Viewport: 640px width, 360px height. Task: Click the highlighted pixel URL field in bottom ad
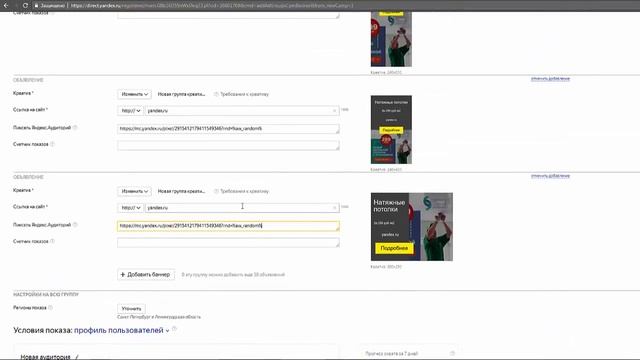(228, 226)
